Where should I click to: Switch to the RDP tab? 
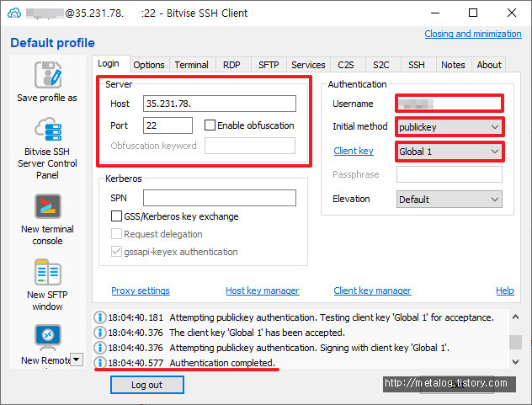pos(231,65)
